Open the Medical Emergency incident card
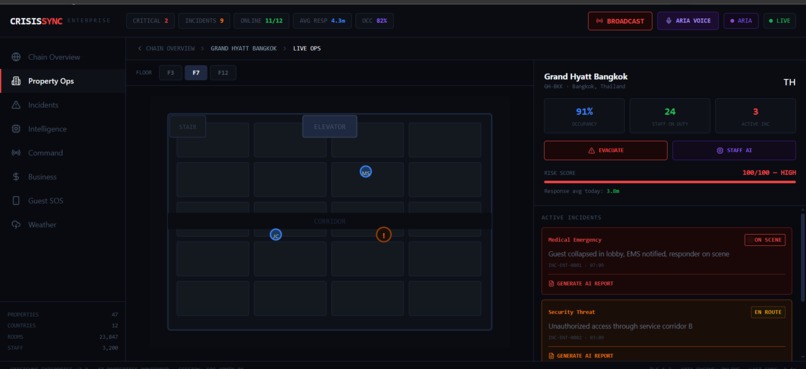Image resolution: width=806 pixels, height=369 pixels. click(667, 261)
